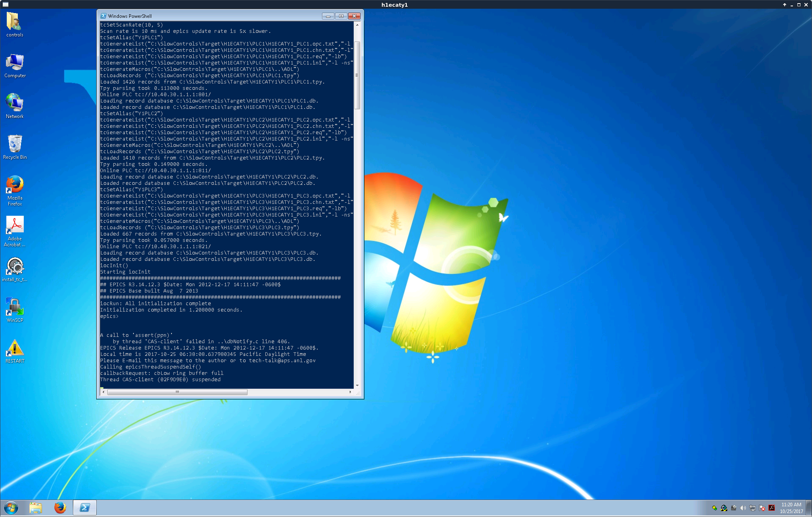Viewport: 812px width, 517px height.
Task: Click 'Online PLC tc://10.40.30.1.1.1:821/' line
Action: (x=156, y=247)
